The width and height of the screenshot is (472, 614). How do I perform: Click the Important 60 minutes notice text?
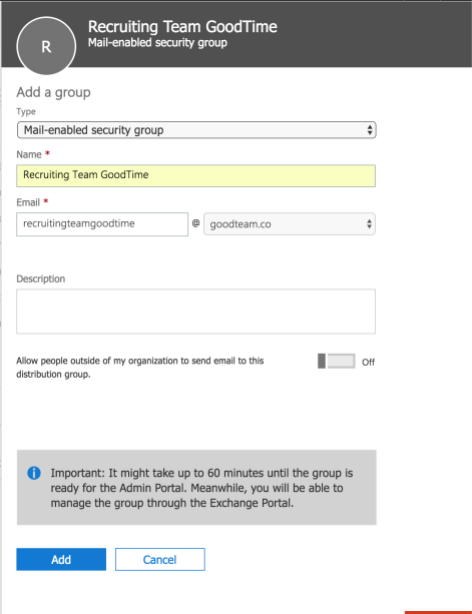202,488
